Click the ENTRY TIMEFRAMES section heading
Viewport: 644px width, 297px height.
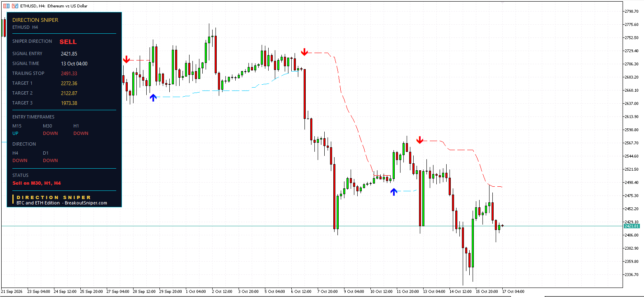(33, 117)
